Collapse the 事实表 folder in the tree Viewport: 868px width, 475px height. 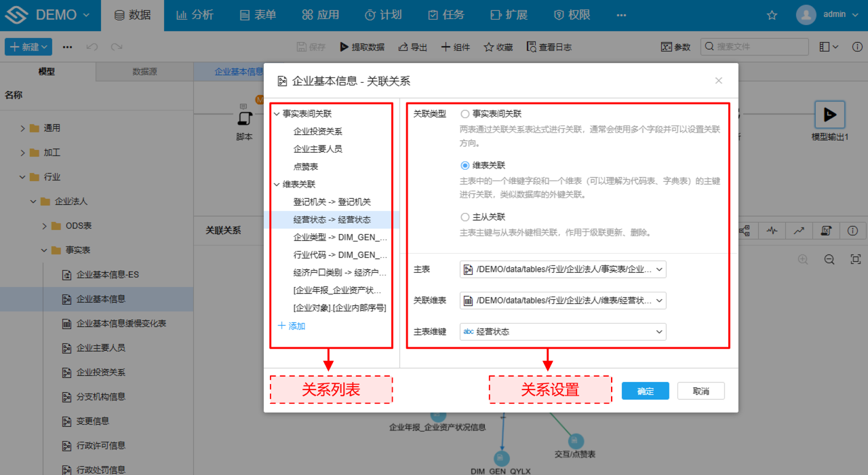tap(42, 250)
